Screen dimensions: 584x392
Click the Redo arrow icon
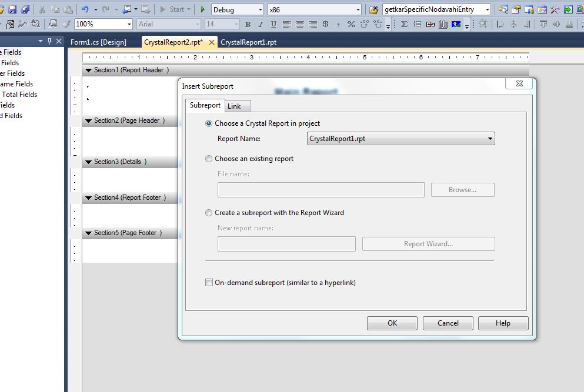(x=106, y=9)
